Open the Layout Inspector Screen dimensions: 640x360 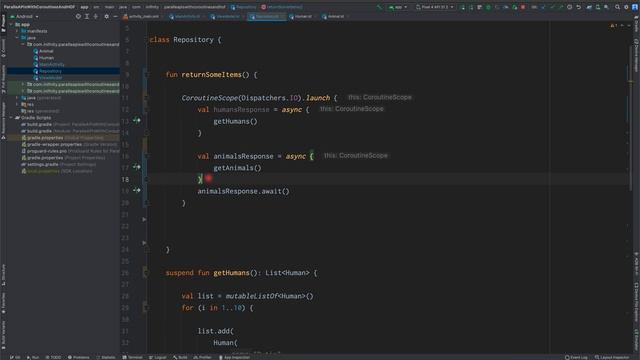click(x=612, y=357)
